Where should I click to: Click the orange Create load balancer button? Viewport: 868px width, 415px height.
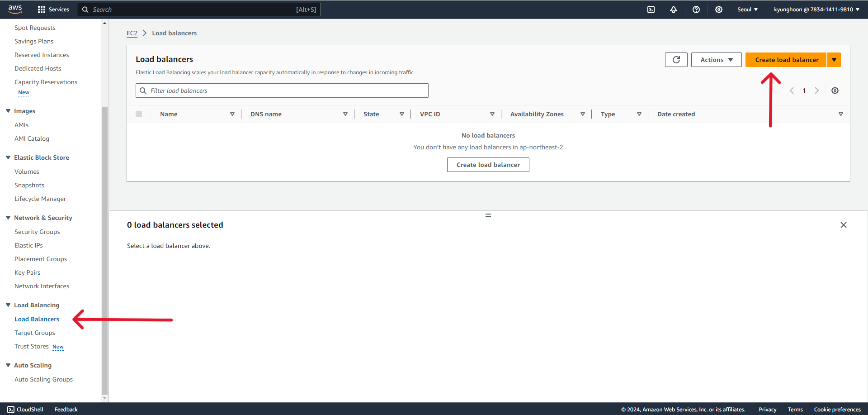(x=786, y=60)
